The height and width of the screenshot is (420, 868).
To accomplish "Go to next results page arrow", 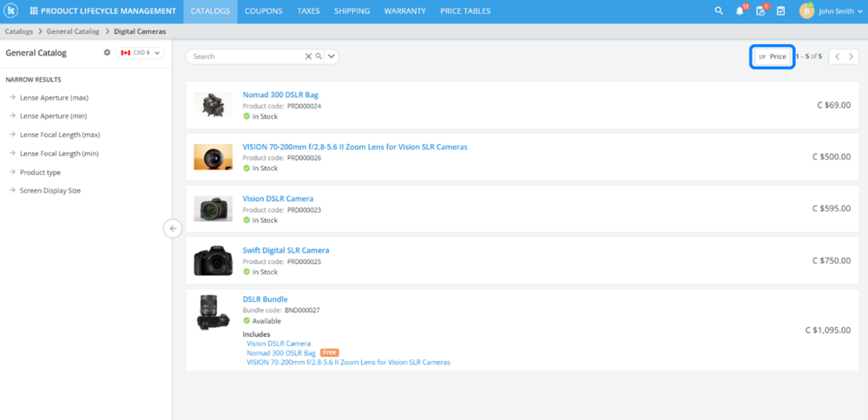I will click(x=852, y=56).
